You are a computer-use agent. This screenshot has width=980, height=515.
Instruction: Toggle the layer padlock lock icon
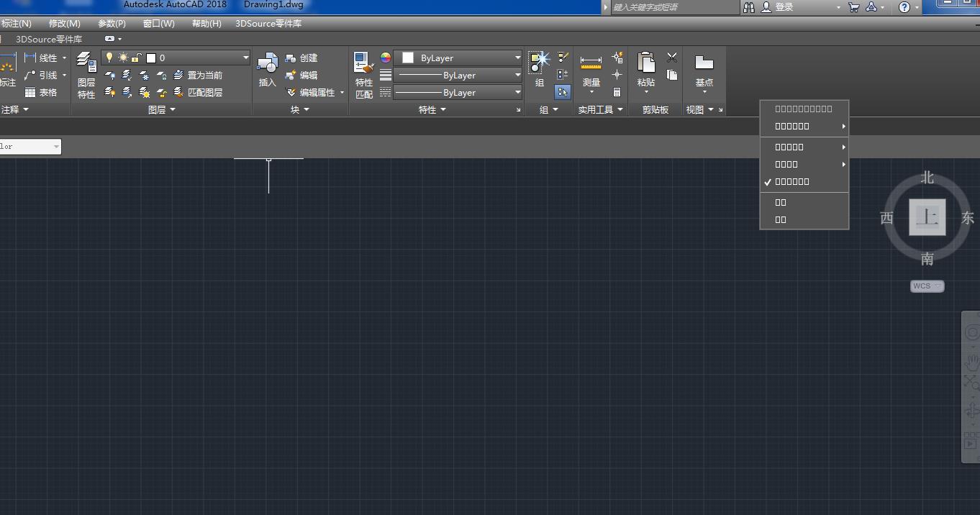(136, 58)
